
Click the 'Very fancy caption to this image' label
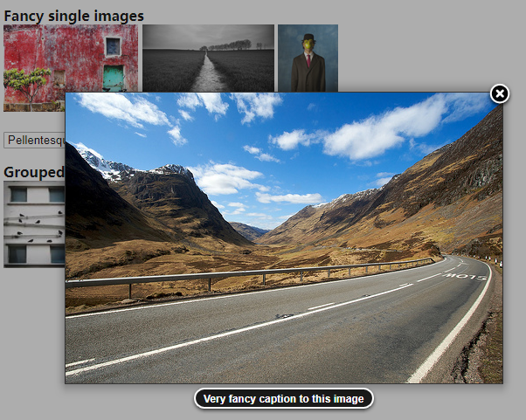click(283, 399)
